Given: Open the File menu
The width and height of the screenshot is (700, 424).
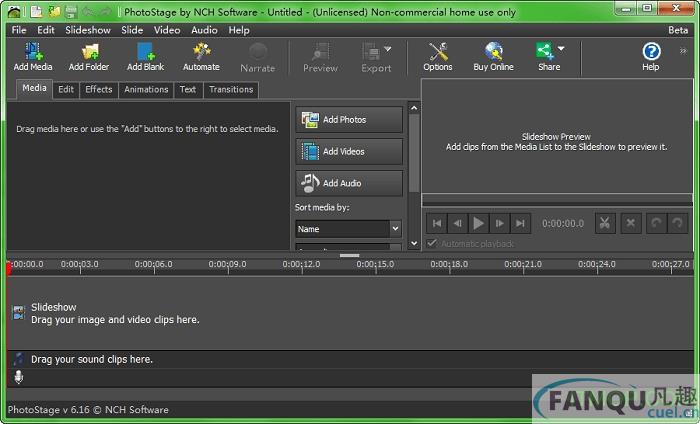Looking at the screenshot, I should pyautogui.click(x=19, y=30).
